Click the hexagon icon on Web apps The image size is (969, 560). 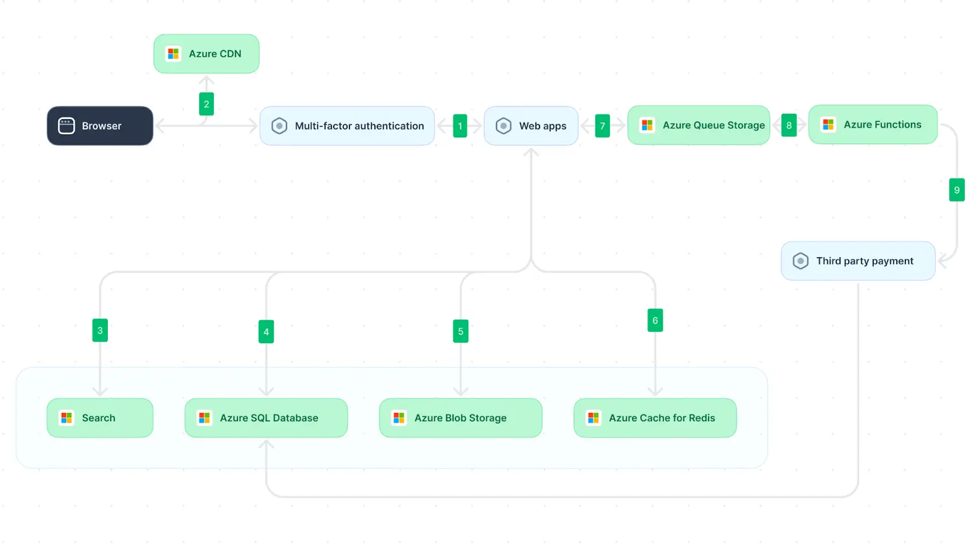[503, 126]
